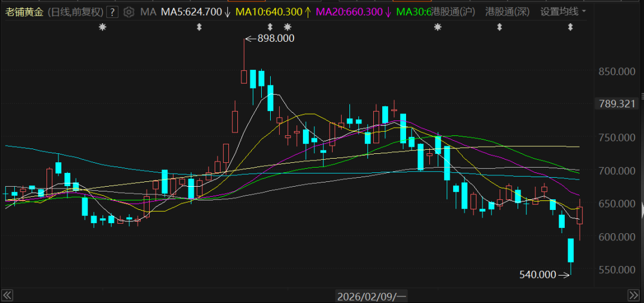
Task: Open the 日线,前复权 period selector
Action: click(x=75, y=12)
